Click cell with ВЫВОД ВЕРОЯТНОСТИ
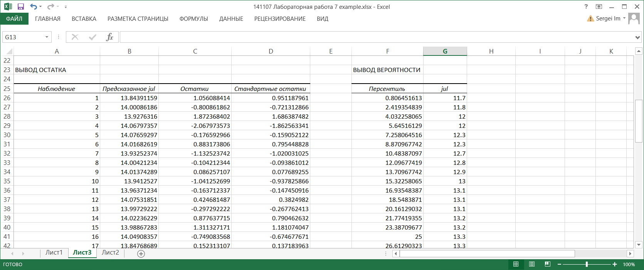 click(x=387, y=70)
